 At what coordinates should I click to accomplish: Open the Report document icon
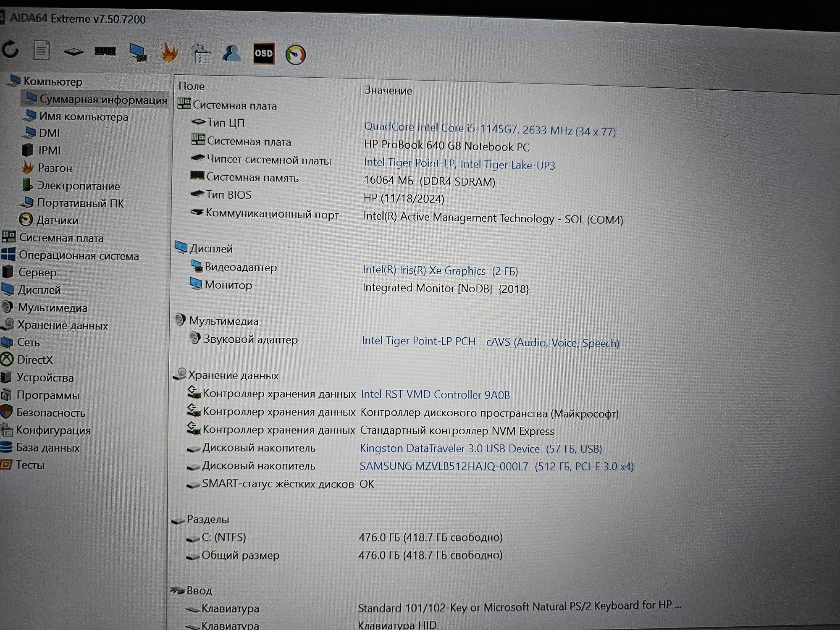(42, 51)
